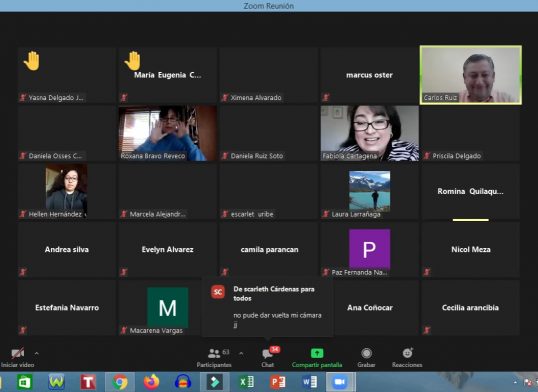Click muted mic icon beside Ximena Alvarado
The width and height of the screenshot is (538, 392).
tap(225, 97)
